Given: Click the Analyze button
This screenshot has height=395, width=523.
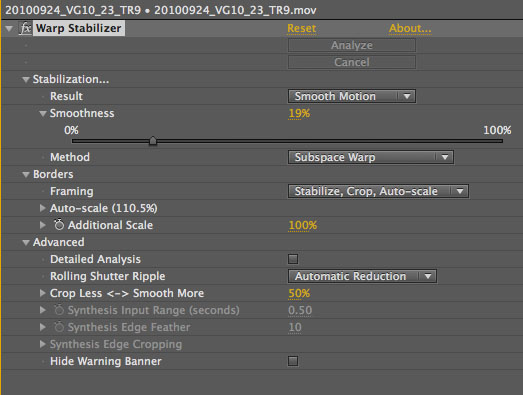Looking at the screenshot, I should [x=352, y=45].
